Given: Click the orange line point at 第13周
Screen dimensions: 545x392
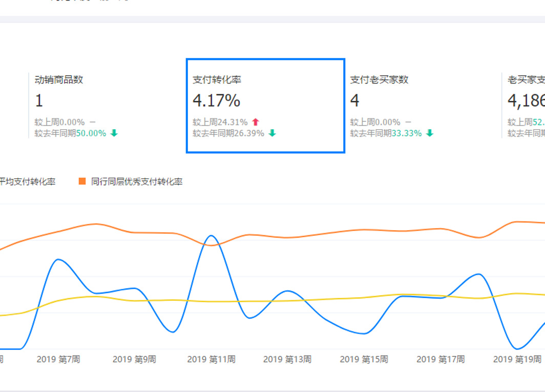Looking at the screenshot, I should [x=287, y=238].
